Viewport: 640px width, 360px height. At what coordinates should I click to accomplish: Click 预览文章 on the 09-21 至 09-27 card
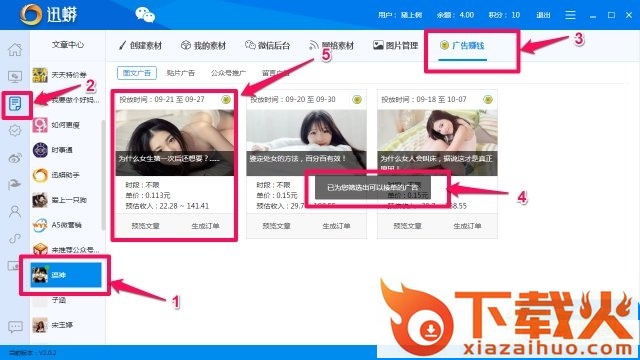tap(145, 226)
